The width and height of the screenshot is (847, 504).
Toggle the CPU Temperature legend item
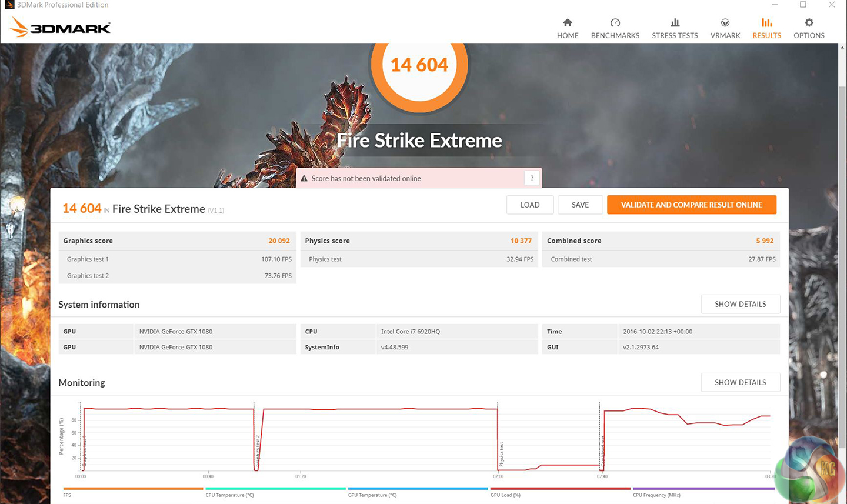pyautogui.click(x=275, y=492)
